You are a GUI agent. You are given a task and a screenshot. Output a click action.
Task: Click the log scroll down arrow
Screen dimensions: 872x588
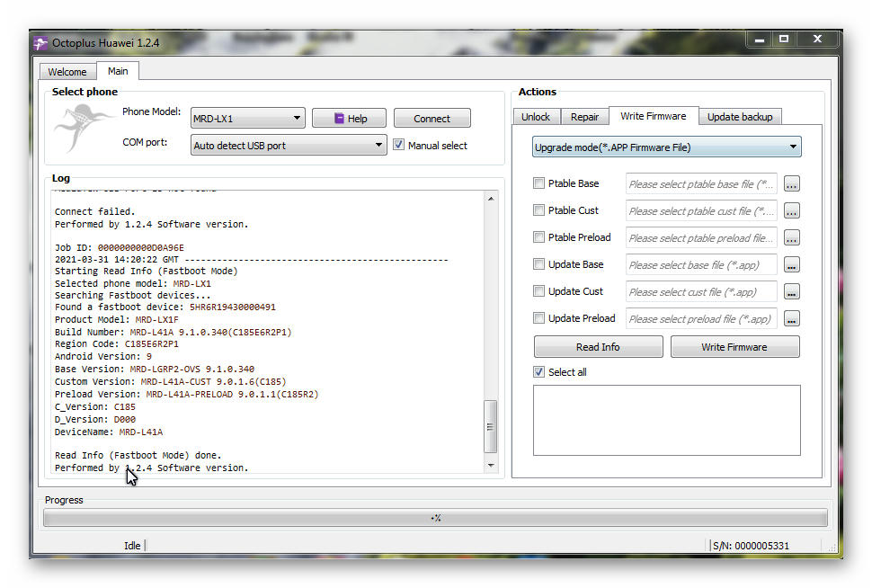[491, 465]
